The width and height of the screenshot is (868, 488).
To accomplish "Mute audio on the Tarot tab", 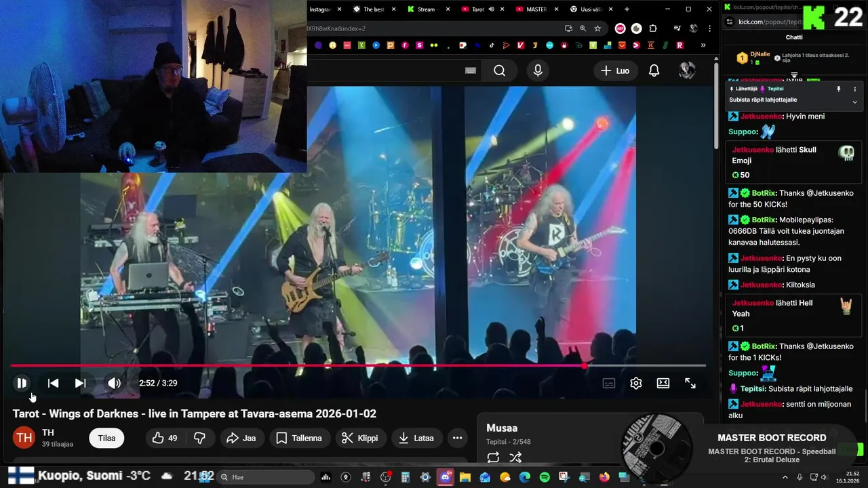I will (x=491, y=9).
